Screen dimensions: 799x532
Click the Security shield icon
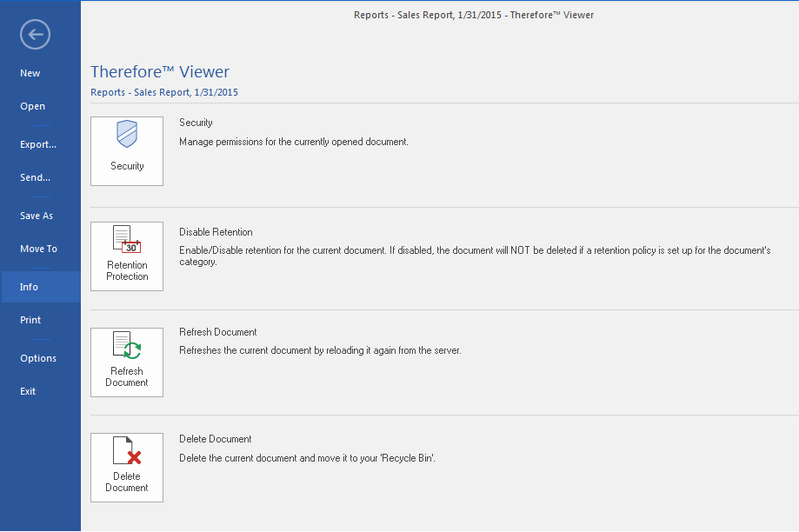pos(127,134)
